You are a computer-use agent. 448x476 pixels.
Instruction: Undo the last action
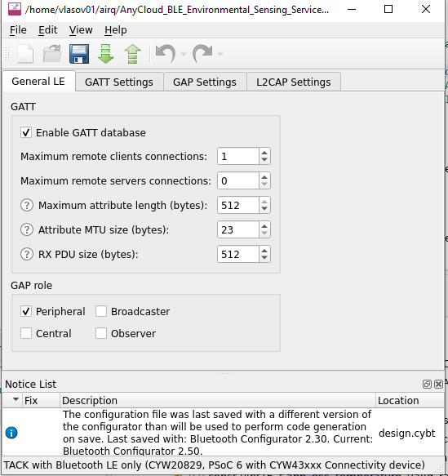(x=166, y=54)
